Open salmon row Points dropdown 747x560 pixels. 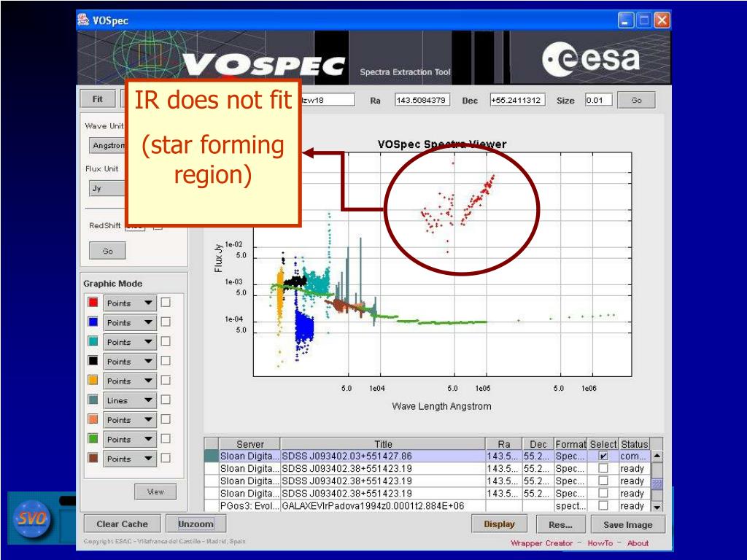click(130, 420)
